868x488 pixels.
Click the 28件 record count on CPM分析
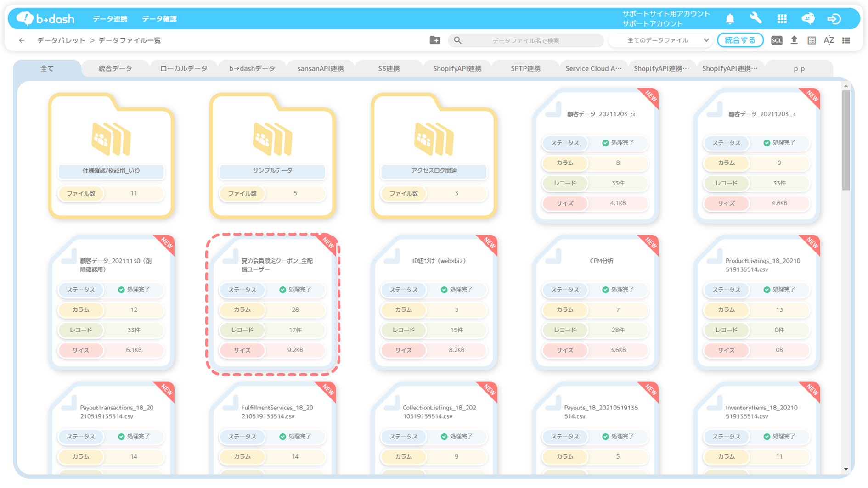click(x=618, y=330)
